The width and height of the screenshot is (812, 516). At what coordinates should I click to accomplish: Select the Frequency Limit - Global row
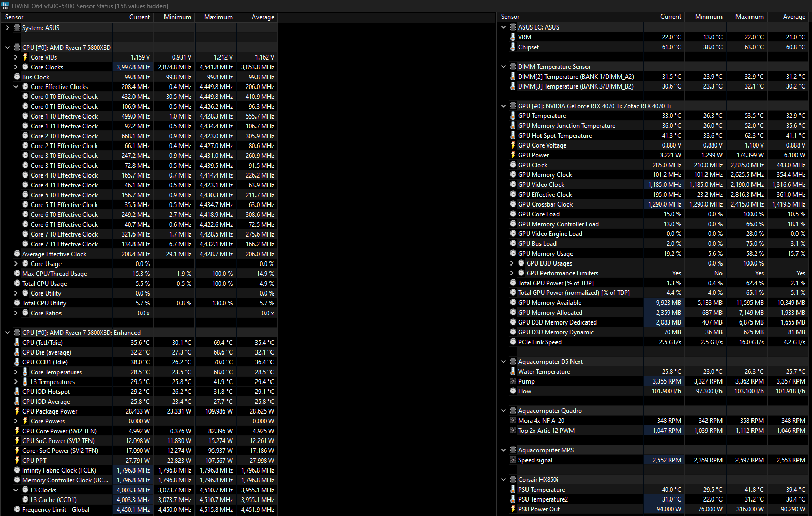pyautogui.click(x=139, y=509)
